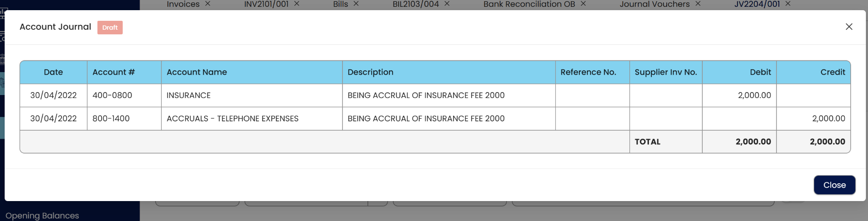Click the Account Name column header
868x221 pixels.
tap(197, 72)
